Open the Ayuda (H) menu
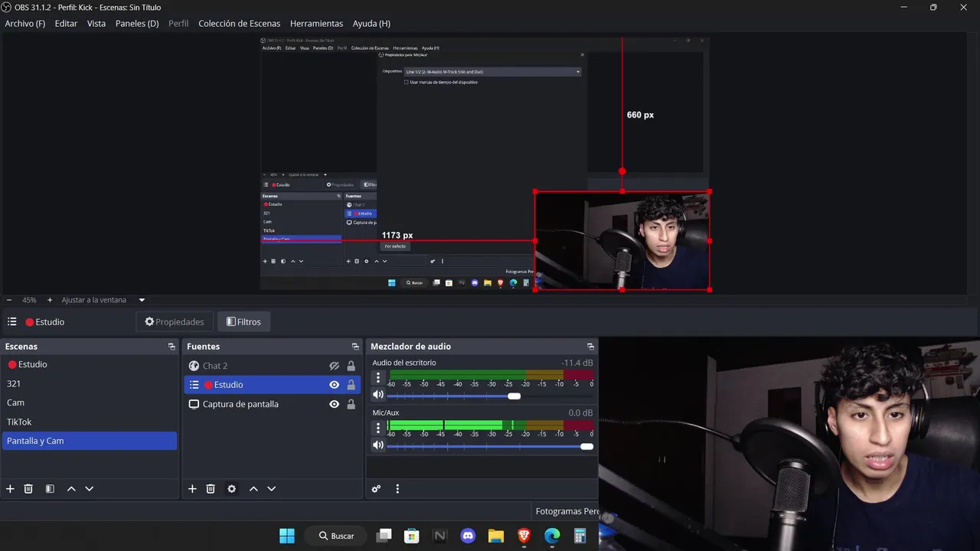Screen dimensions: 980x551 [371, 24]
